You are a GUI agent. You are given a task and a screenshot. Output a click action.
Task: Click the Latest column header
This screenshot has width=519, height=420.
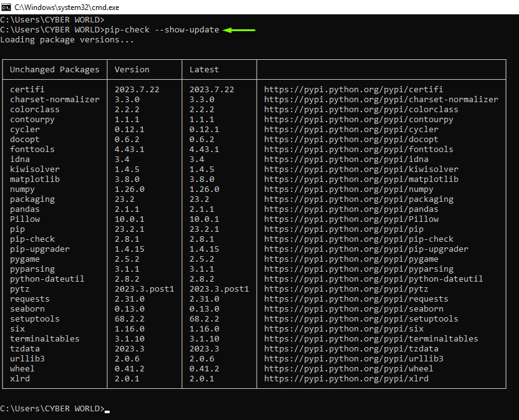[x=204, y=70]
